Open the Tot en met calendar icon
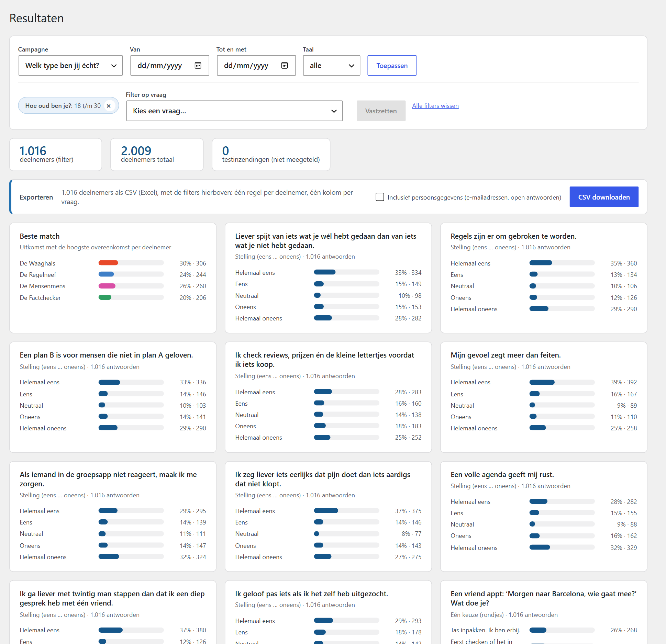 [x=285, y=65]
